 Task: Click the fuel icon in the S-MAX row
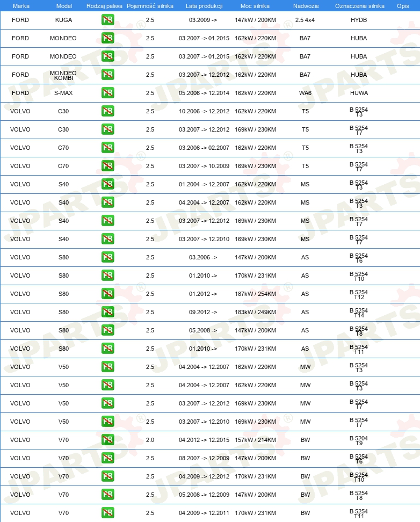coord(107,93)
